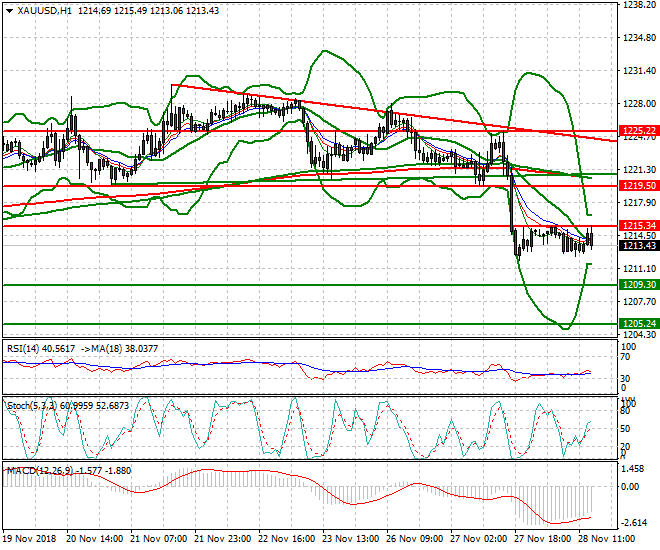Select the 1215.34 red price label
The width and height of the screenshot is (660, 550).
tap(639, 226)
